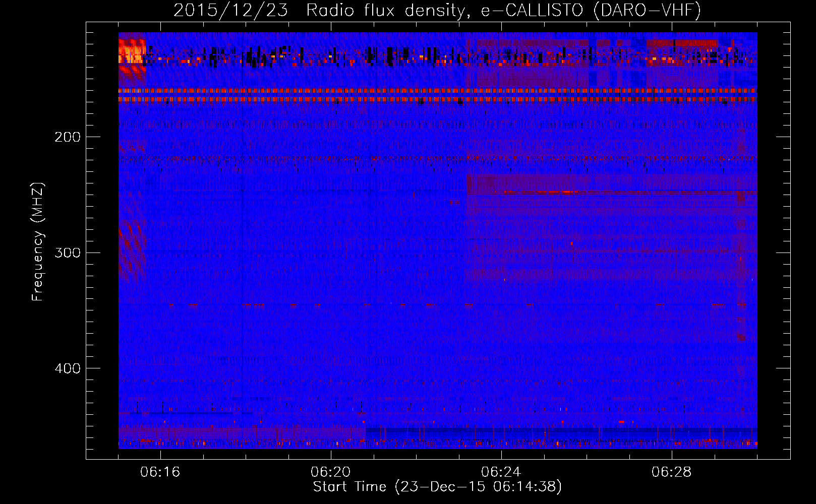The height and width of the screenshot is (504, 816).
Task: Click the 06:20 time tick label
Action: click(x=331, y=472)
